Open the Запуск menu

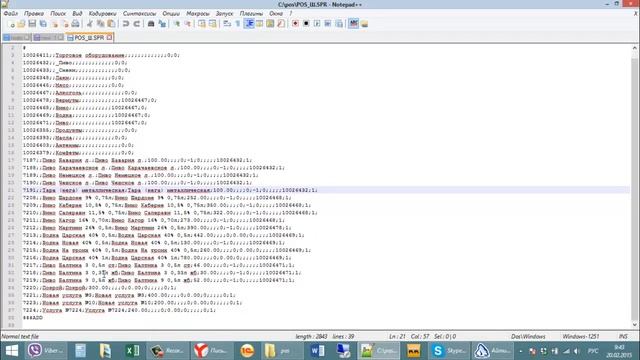[x=224, y=13]
